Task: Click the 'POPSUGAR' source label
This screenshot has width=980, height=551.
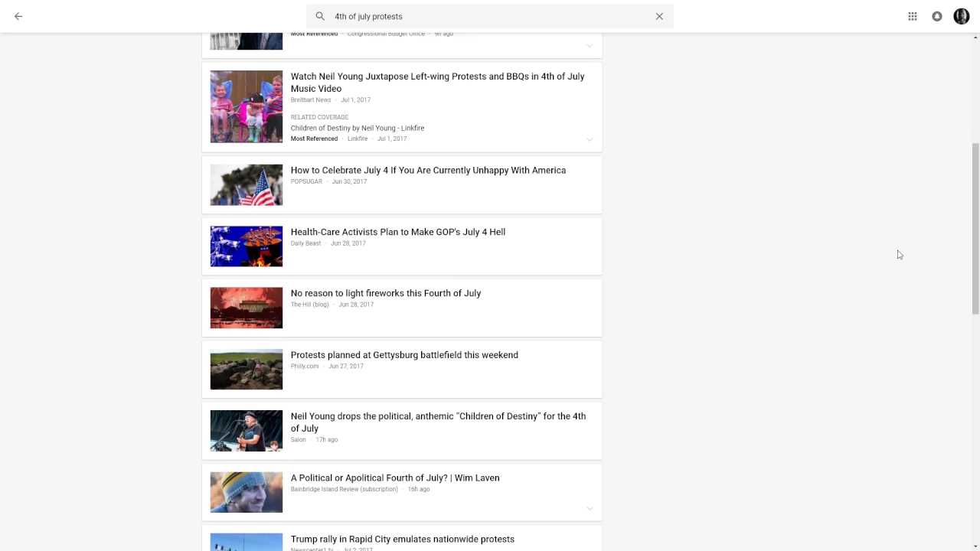Action: 306,182
